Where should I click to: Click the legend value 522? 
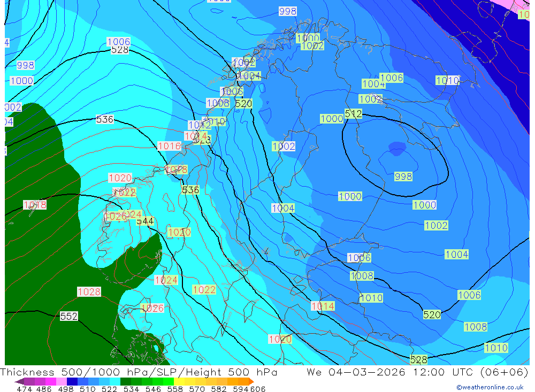pos(110,389)
